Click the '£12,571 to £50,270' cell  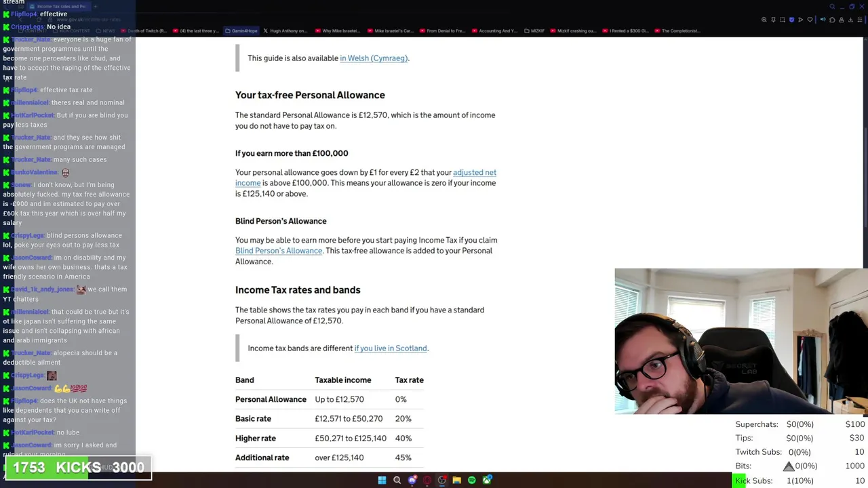tap(349, 419)
